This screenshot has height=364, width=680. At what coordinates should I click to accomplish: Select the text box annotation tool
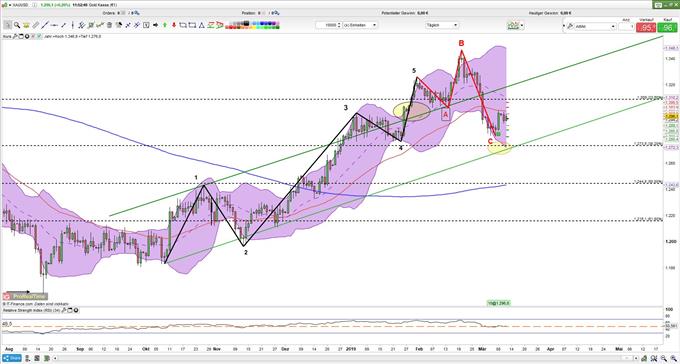147,25
